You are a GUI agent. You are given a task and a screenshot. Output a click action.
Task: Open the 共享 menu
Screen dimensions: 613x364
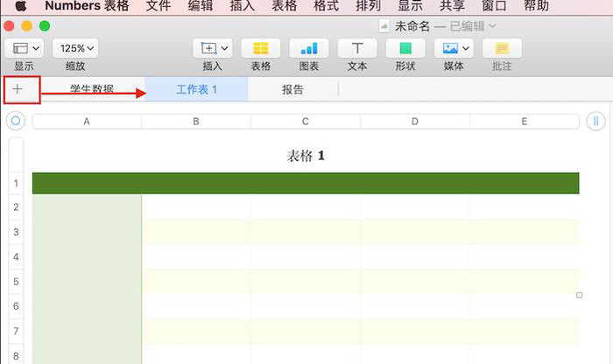(x=453, y=5)
